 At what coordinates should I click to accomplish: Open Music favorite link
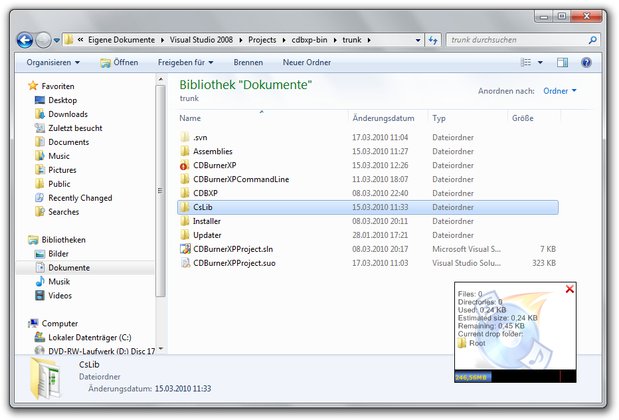click(52, 156)
